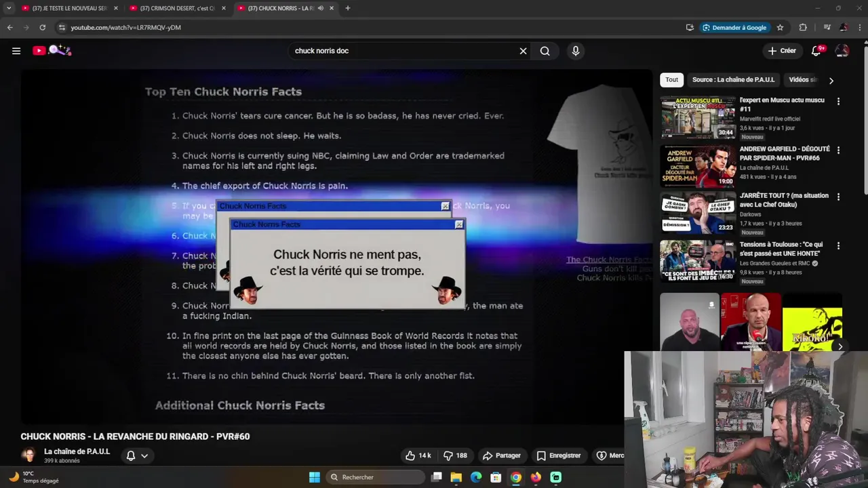868x488 pixels.
Task: Open La chaîne de P.A.U.L avatar
Action: pos(28,455)
